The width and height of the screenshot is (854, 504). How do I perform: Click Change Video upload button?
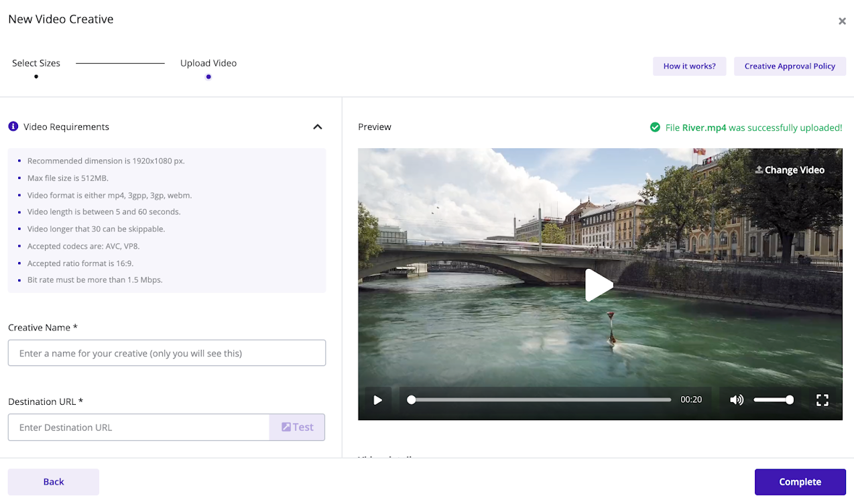tap(790, 170)
